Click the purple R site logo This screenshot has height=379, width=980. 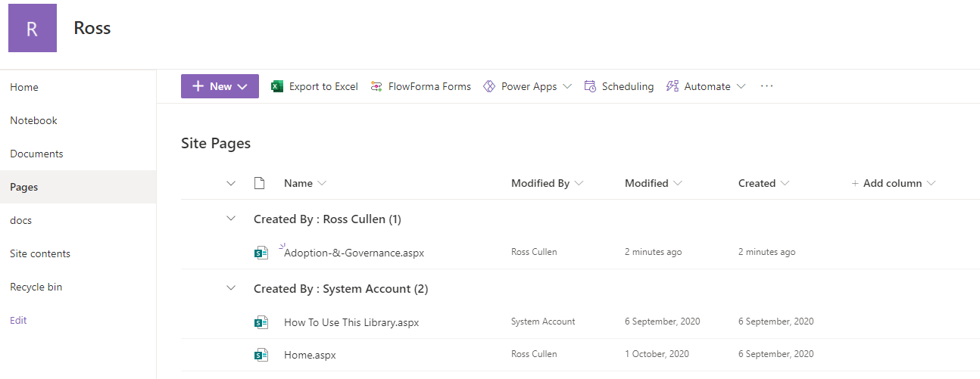(33, 28)
